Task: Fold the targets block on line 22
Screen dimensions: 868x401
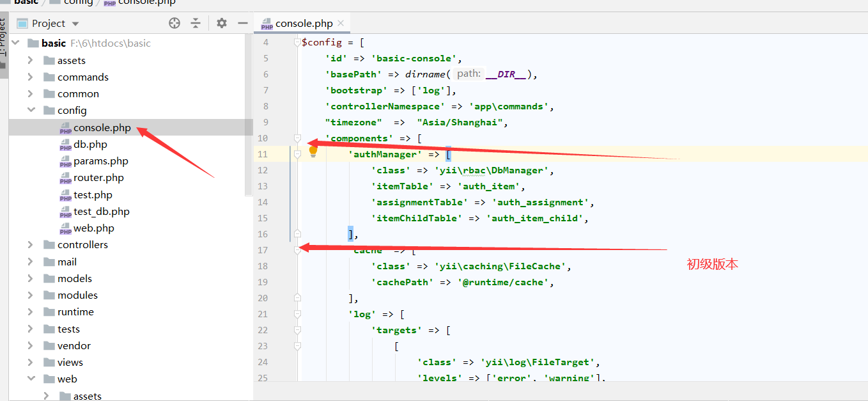Action: [297, 330]
